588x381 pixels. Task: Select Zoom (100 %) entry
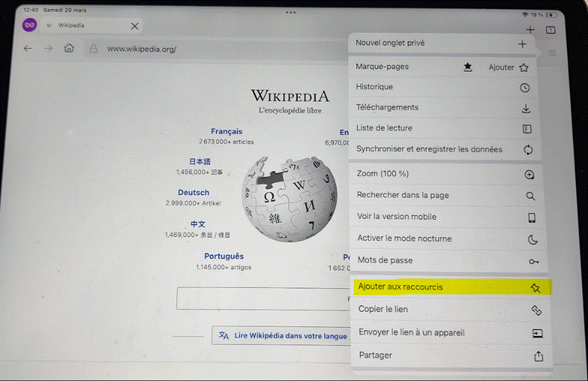pos(445,174)
